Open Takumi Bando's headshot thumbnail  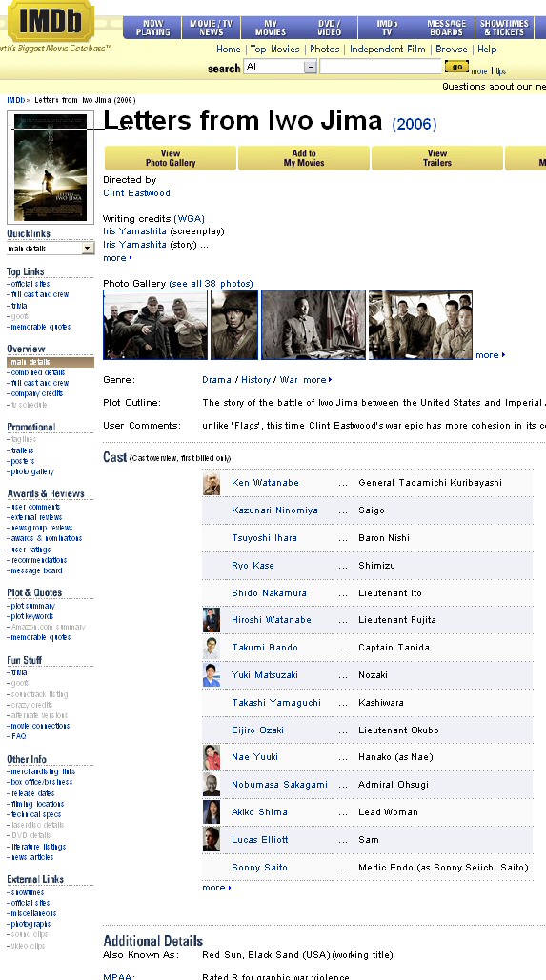[x=212, y=648]
